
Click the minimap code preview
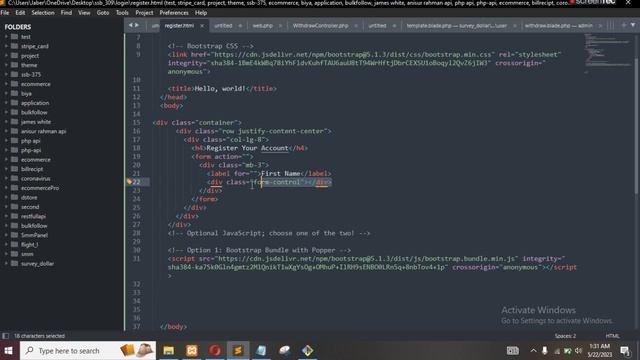point(607,53)
